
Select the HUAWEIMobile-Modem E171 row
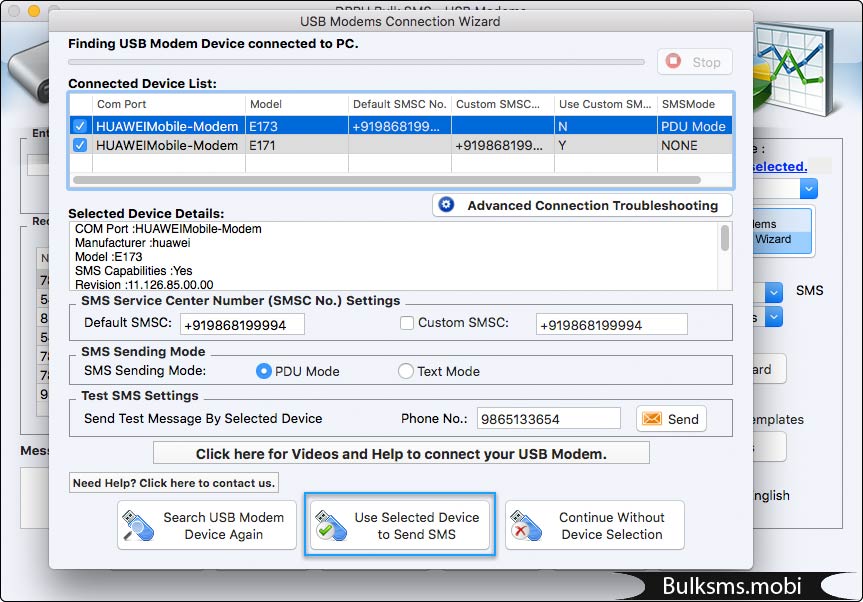pos(401,145)
